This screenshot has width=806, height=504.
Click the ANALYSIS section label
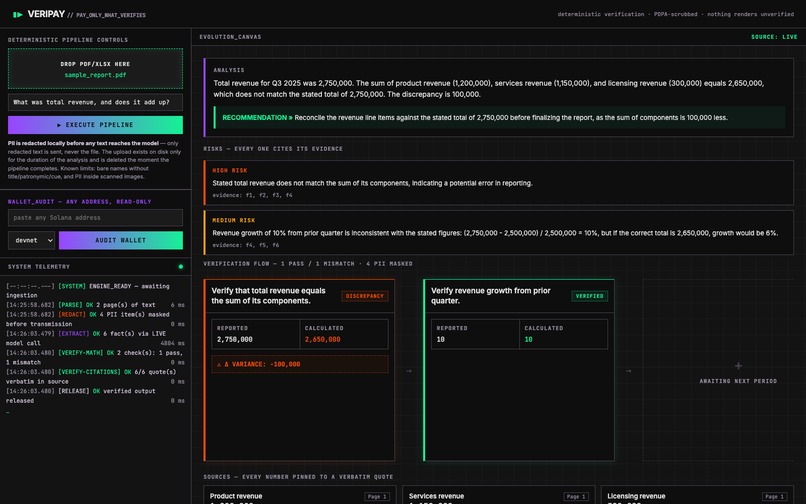click(x=229, y=70)
